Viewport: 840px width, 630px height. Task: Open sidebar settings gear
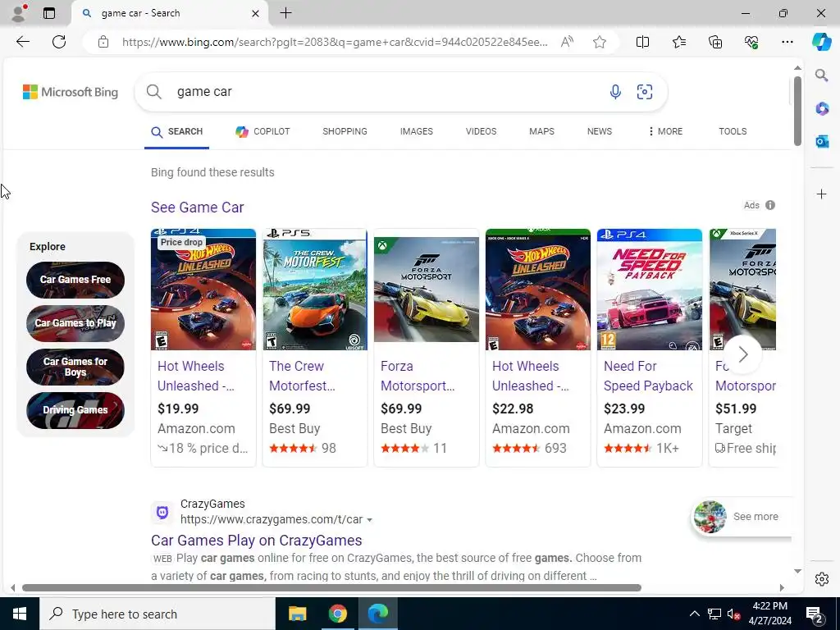click(x=822, y=579)
